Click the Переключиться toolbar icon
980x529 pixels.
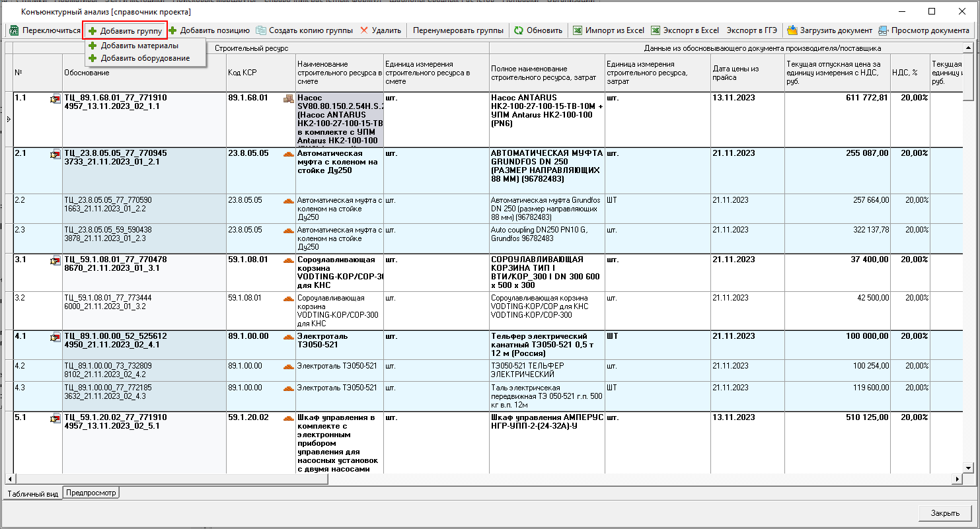tap(14, 30)
